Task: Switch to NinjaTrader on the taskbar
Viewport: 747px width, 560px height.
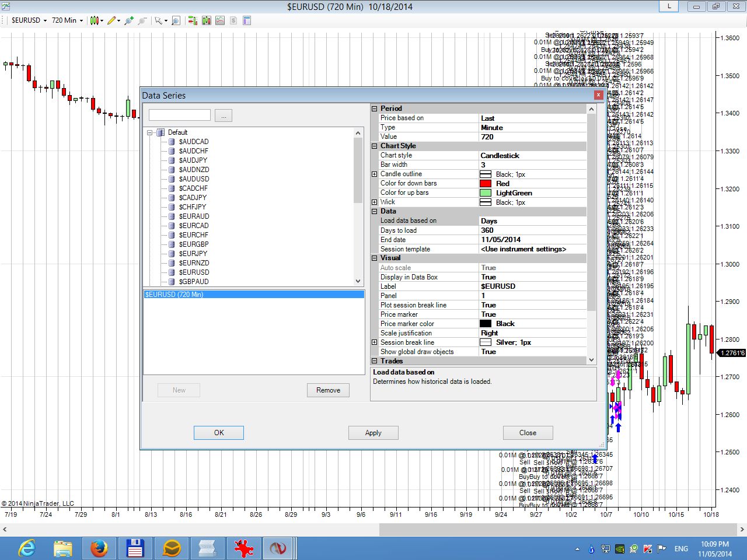Action: 278,548
